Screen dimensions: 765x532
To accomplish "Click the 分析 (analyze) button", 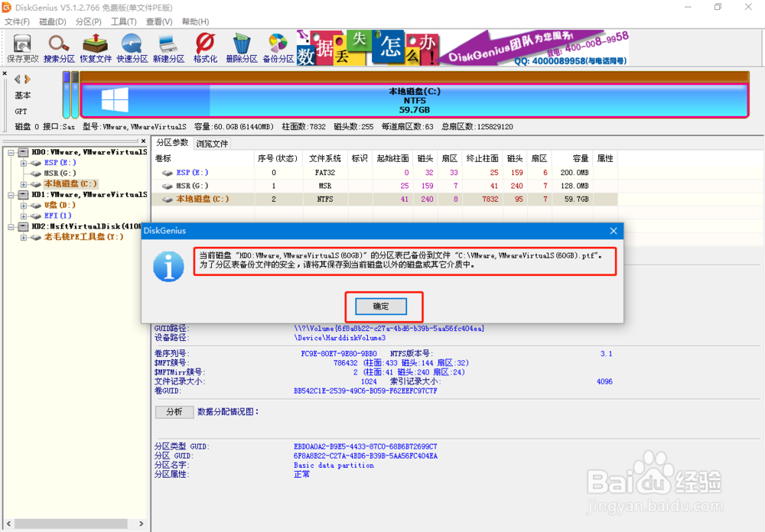I will click(174, 411).
